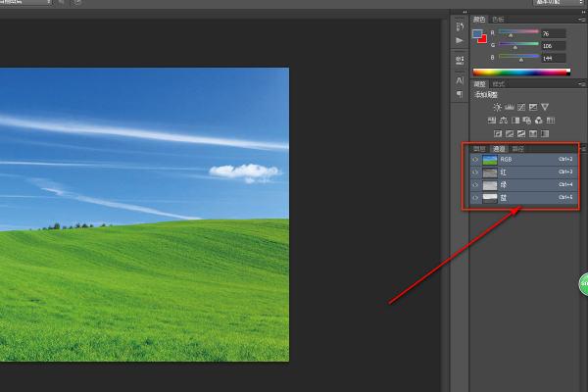Open the Color panel flyout menu
Image resolution: width=588 pixels, height=392 pixels.
coord(581,20)
